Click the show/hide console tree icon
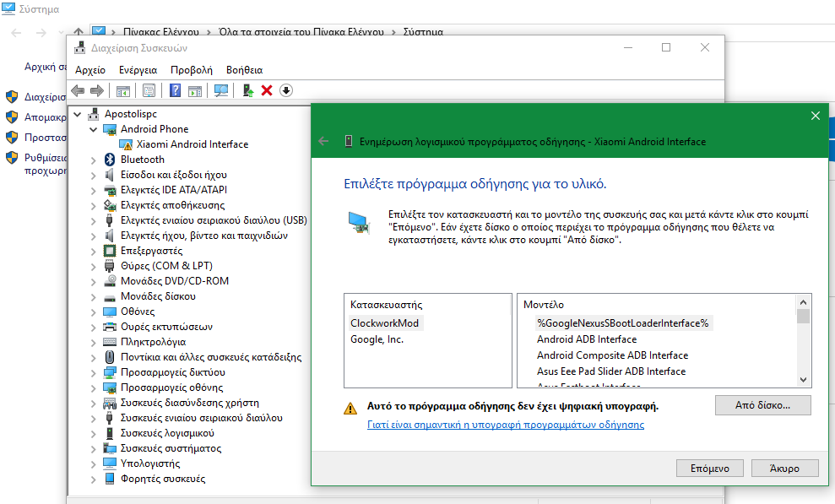 coord(123,90)
